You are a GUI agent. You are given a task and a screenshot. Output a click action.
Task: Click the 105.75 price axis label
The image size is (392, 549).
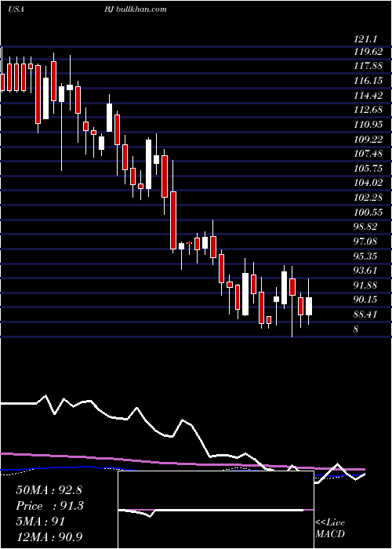coord(368,169)
